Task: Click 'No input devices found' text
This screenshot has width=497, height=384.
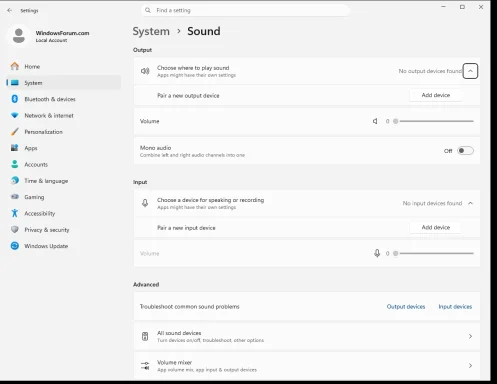Action: click(432, 203)
